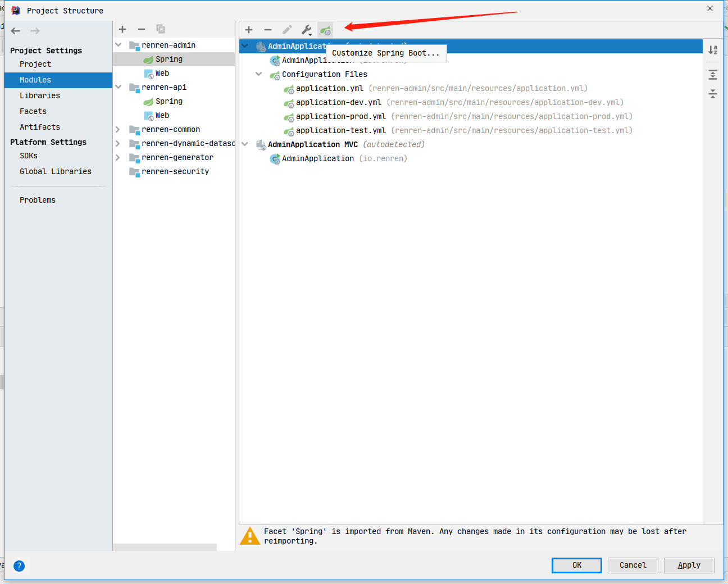Screen dimensions: 728x584
Task: Click the copy module icon above the module list
Action: point(161,29)
